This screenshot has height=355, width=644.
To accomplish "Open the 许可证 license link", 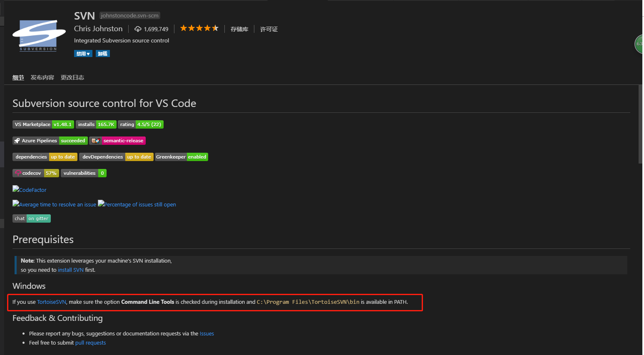I will 269,29.
